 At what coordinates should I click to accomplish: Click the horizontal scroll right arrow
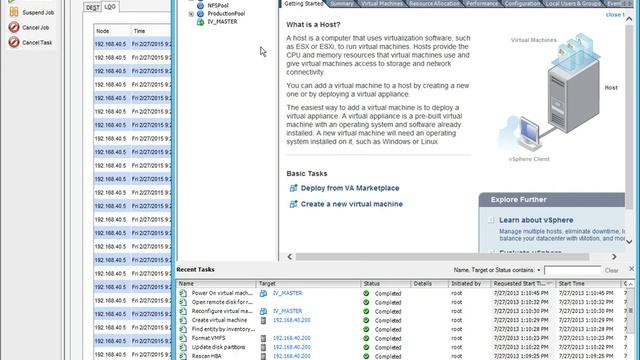tap(614, 257)
